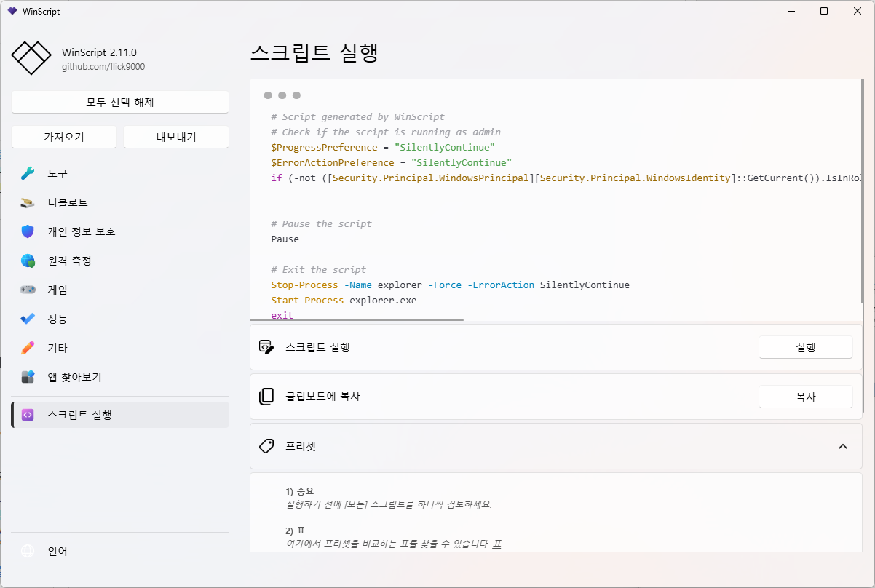The image size is (875, 588).
Task: Switch to 원격 측정 page
Action: [x=70, y=261]
